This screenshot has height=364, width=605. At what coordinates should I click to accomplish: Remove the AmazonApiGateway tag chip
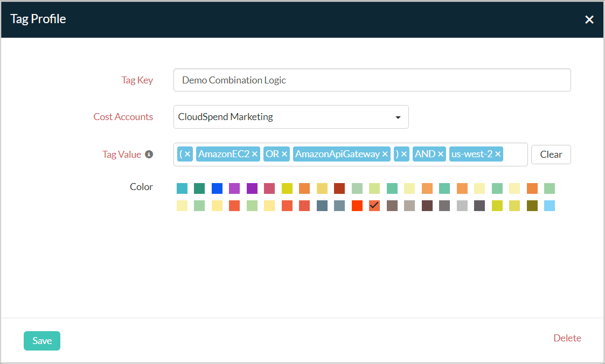pyautogui.click(x=385, y=155)
